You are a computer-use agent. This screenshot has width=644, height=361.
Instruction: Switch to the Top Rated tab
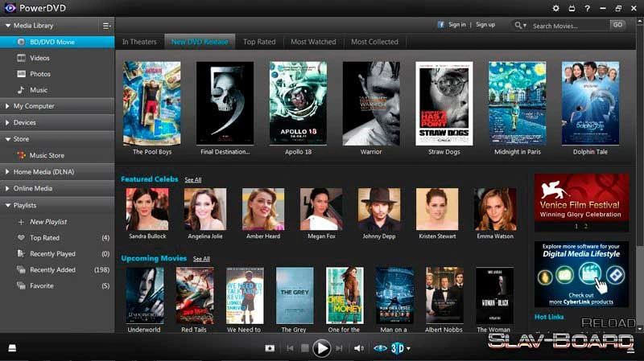(x=259, y=42)
